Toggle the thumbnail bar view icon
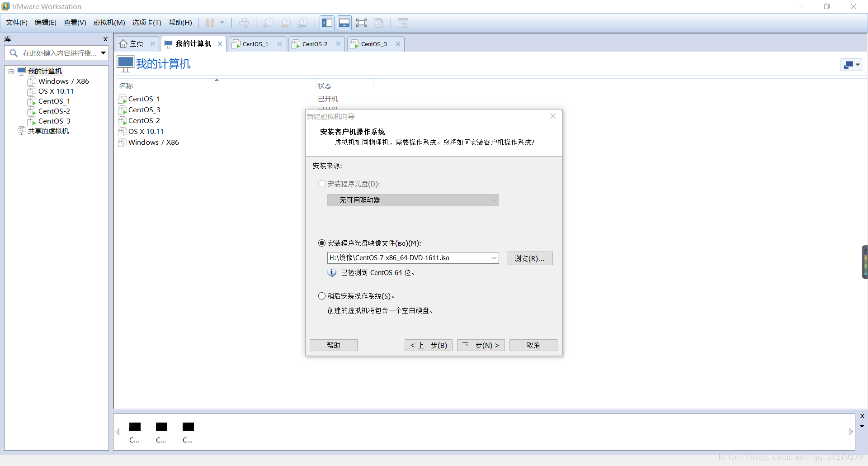This screenshot has height=466, width=868. [344, 23]
